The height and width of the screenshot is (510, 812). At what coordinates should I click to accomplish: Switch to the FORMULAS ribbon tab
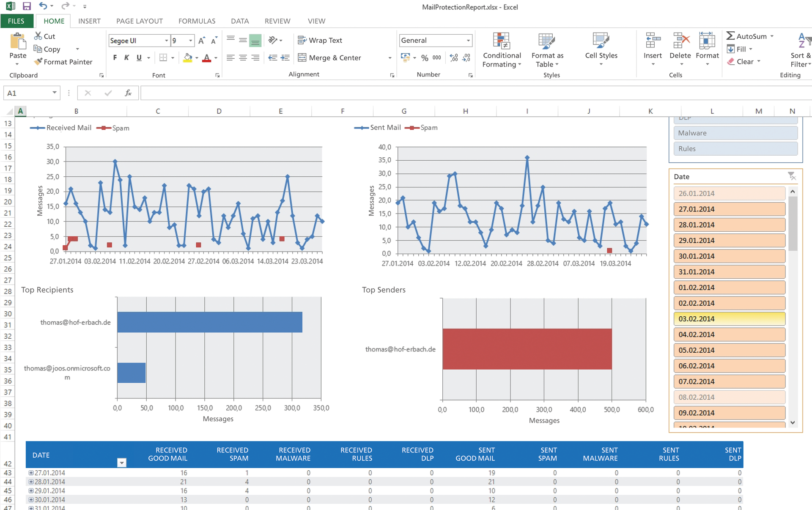197,21
